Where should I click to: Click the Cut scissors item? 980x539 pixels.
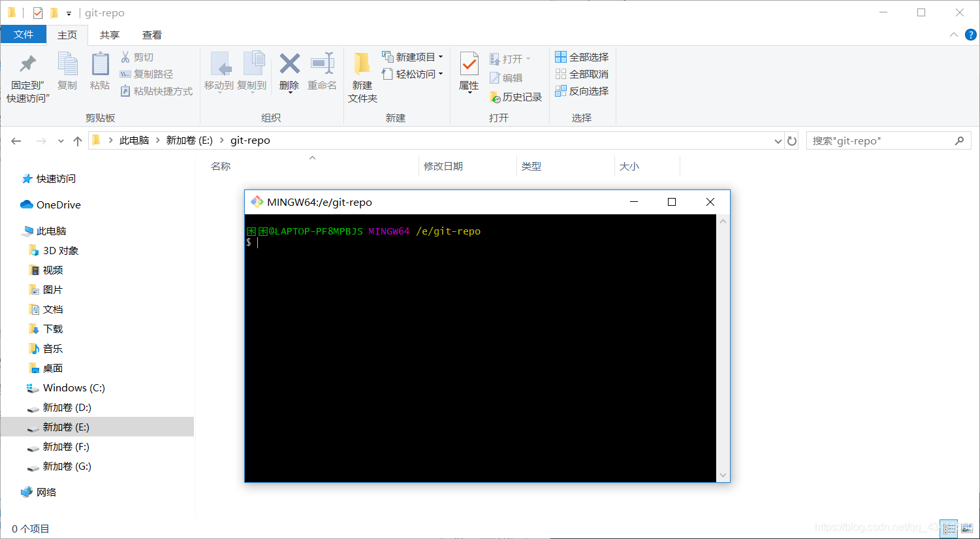[x=137, y=57]
